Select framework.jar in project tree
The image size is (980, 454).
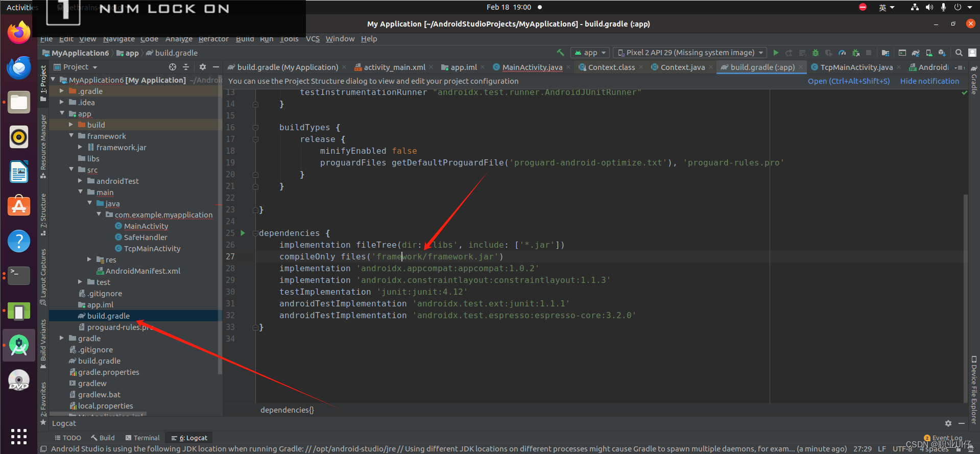[121, 147]
